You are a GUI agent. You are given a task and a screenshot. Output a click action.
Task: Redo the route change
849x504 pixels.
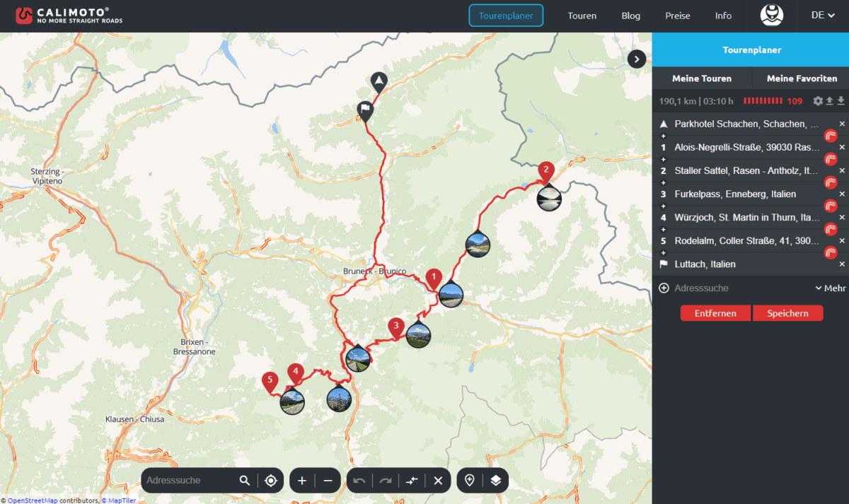(385, 480)
